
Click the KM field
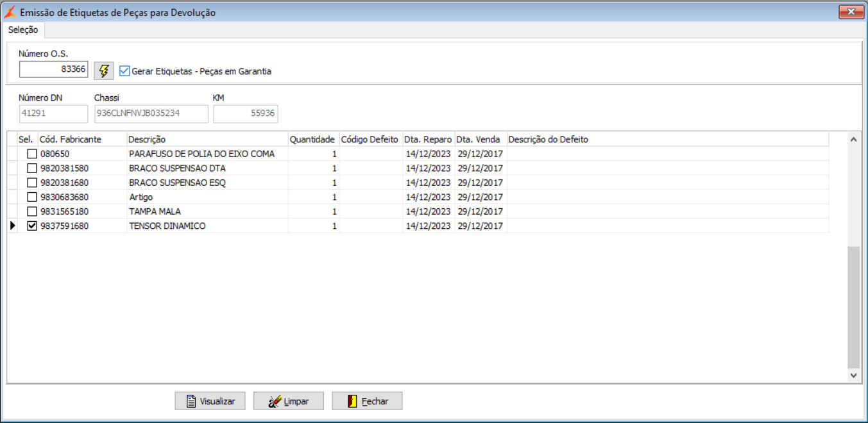coord(246,114)
